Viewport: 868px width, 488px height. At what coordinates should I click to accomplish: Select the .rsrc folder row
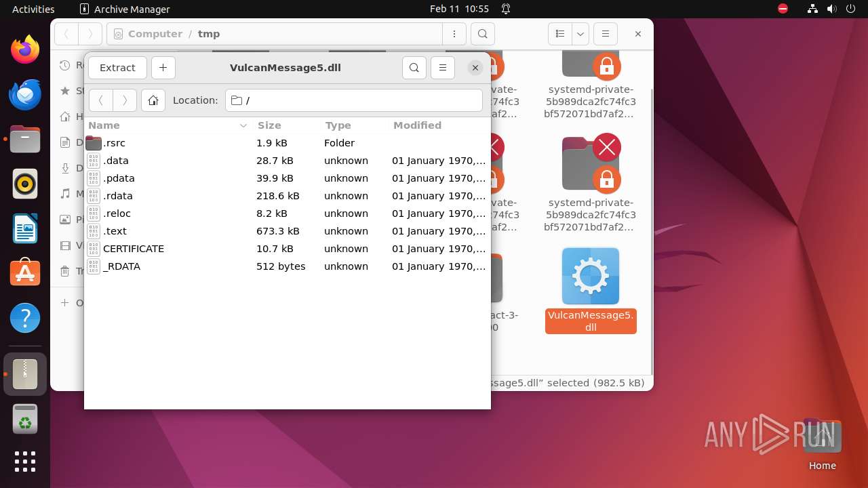[x=287, y=143]
